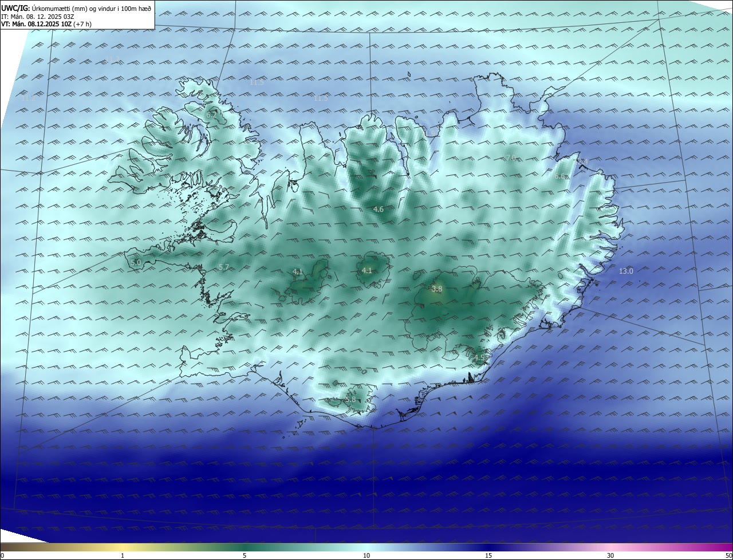Click the brown start of the color bar
733x560 pixels.
[7, 547]
